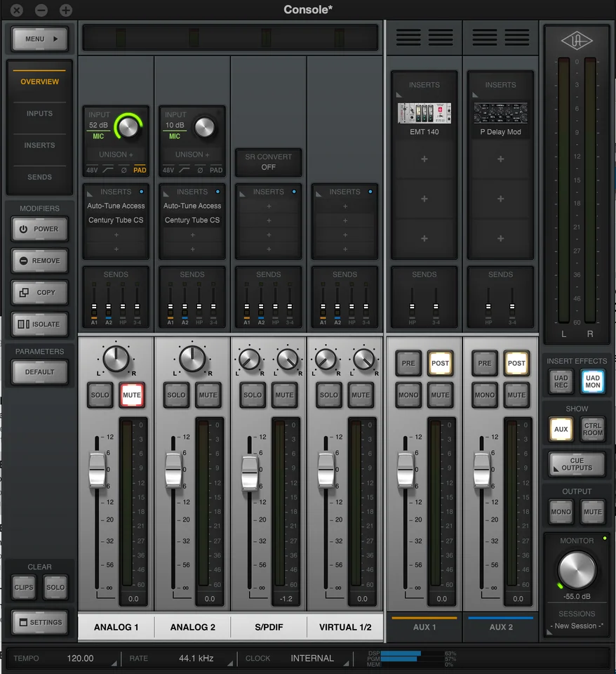Change the clock source from INTERNAL
The height and width of the screenshot is (674, 616).
(312, 659)
